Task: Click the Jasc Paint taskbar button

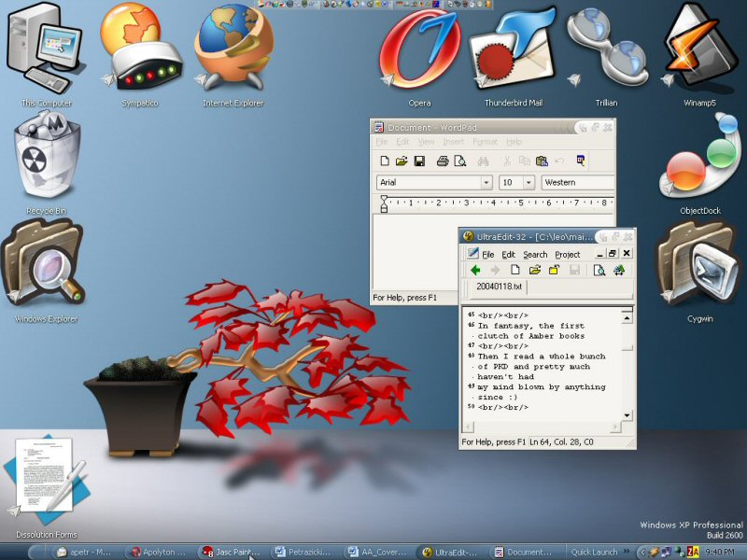Action: tap(232, 552)
